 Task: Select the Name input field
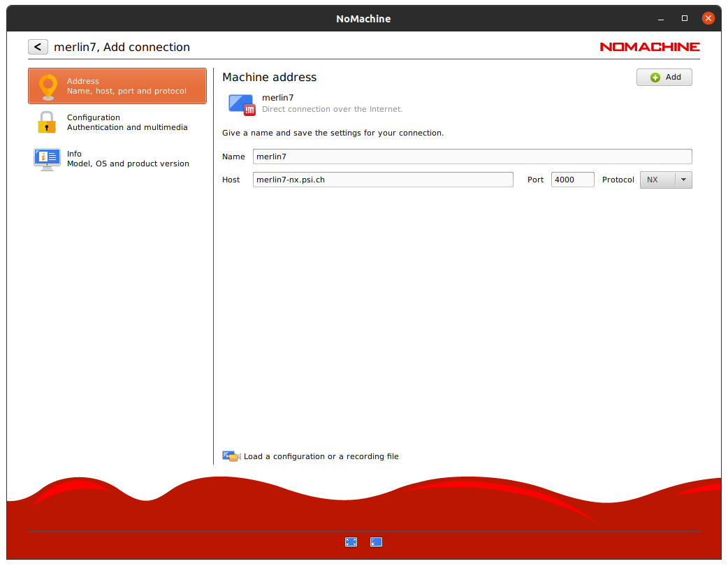coord(472,156)
